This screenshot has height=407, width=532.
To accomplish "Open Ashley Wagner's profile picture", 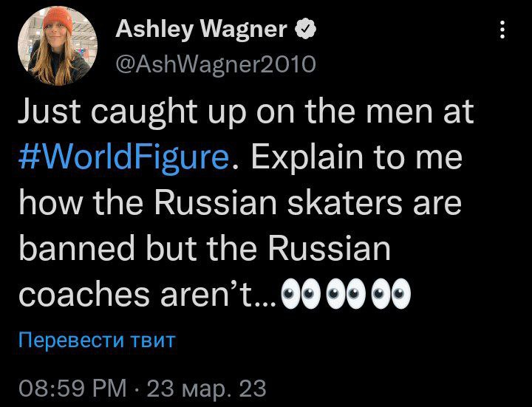I will (x=57, y=48).
